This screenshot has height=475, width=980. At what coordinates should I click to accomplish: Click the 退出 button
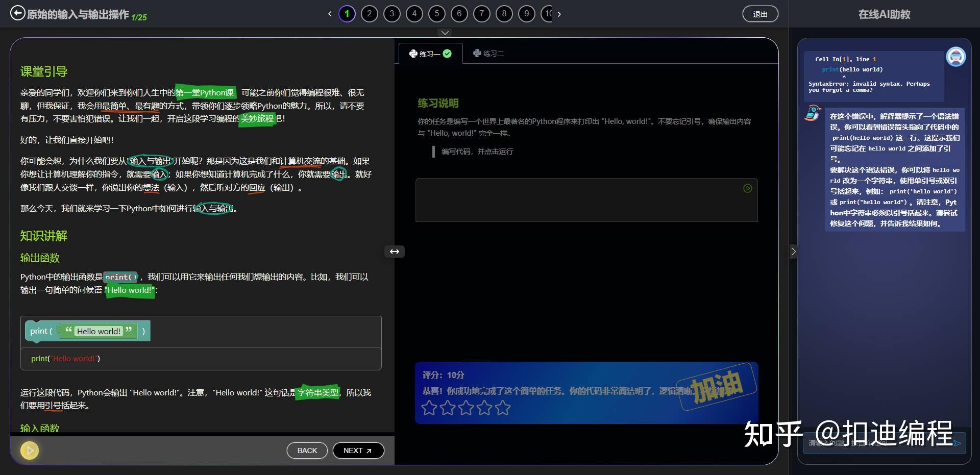click(x=760, y=14)
